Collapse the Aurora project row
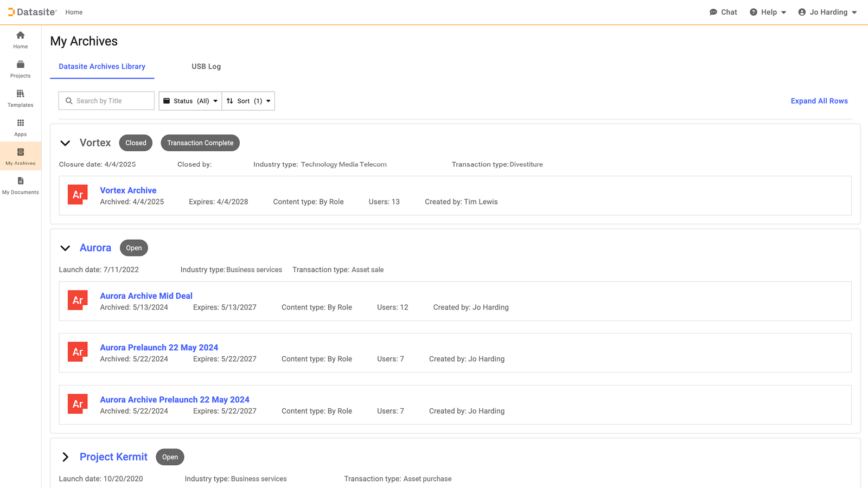868x488 pixels. (65, 248)
